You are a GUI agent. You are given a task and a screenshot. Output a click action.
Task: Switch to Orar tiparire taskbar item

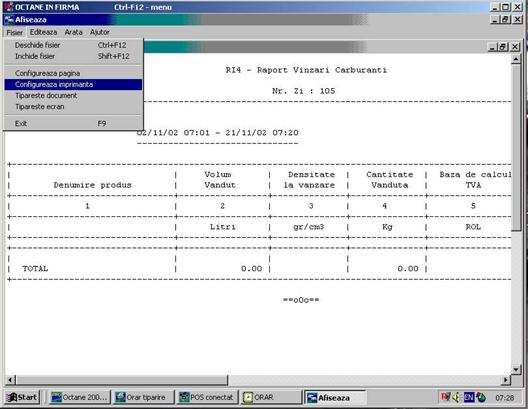click(144, 397)
